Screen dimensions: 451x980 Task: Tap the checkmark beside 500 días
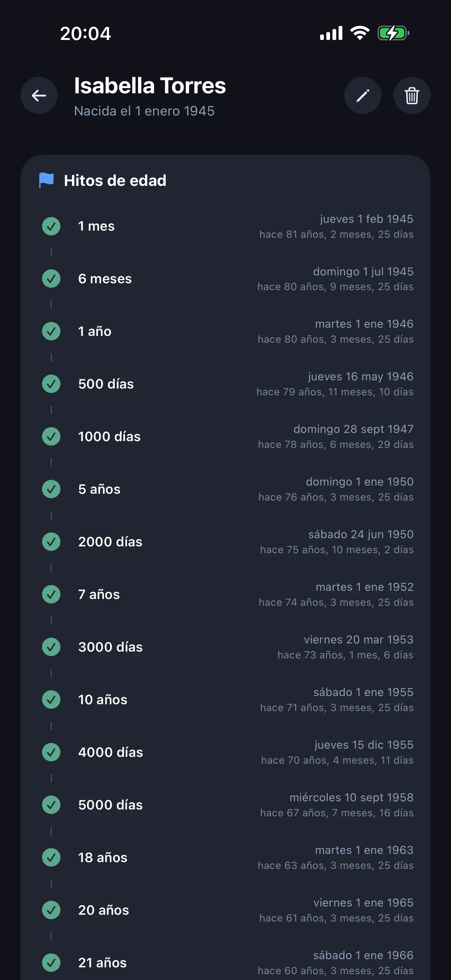point(51,384)
